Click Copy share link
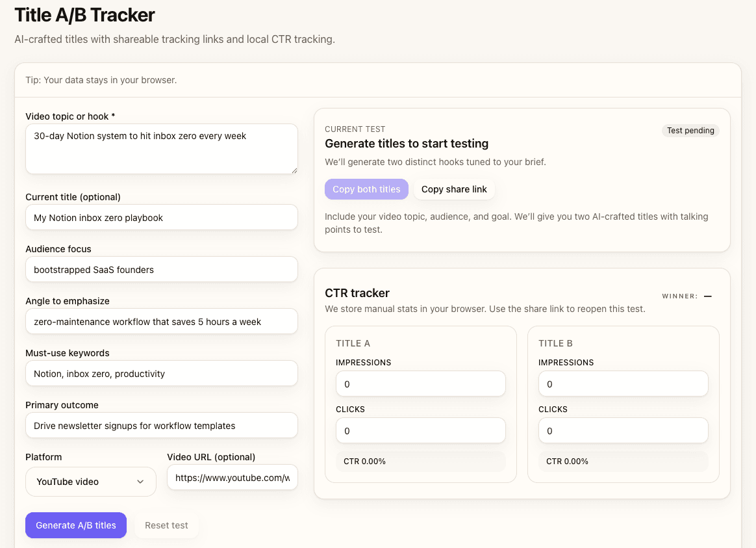 (x=454, y=189)
